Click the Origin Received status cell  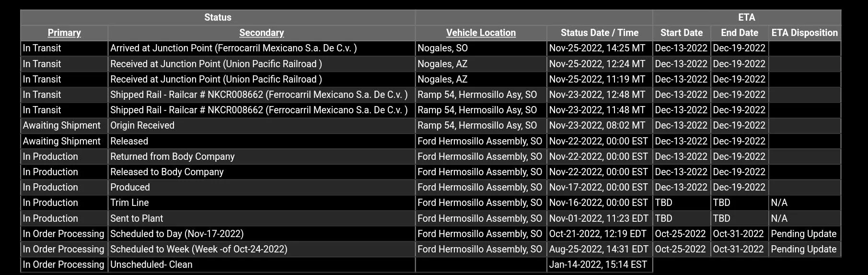click(262, 125)
